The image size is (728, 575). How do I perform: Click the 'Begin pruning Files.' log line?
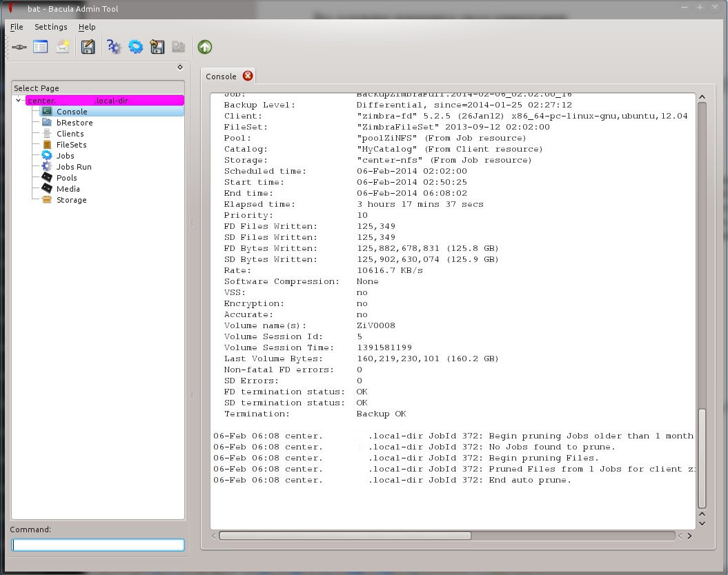(x=544, y=458)
